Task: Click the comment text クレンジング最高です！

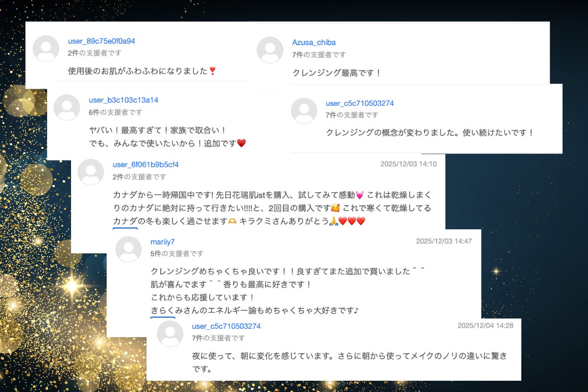Action: point(337,73)
